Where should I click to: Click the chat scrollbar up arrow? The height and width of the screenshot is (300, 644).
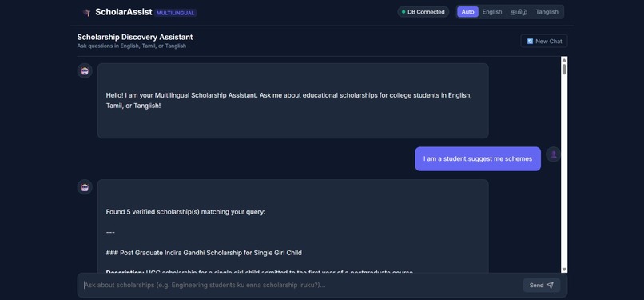point(564,59)
